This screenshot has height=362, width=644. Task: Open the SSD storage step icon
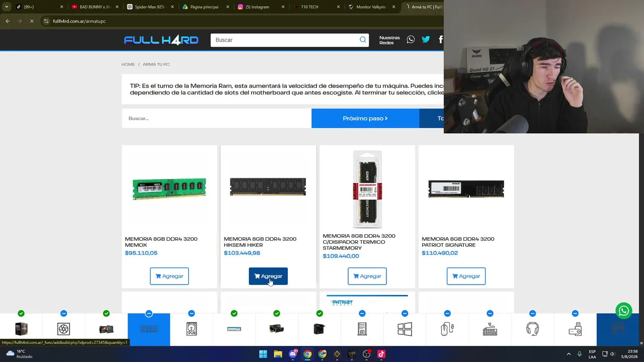pyautogui.click(x=234, y=329)
